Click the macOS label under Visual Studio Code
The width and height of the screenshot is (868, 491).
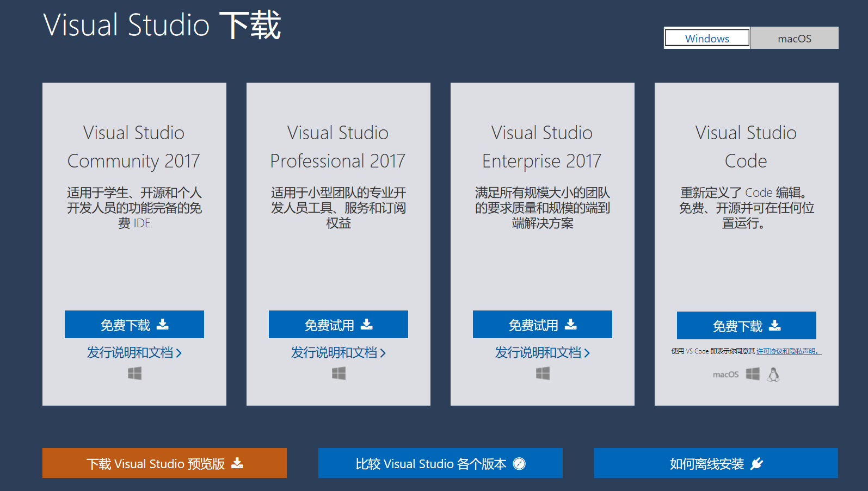(x=726, y=374)
